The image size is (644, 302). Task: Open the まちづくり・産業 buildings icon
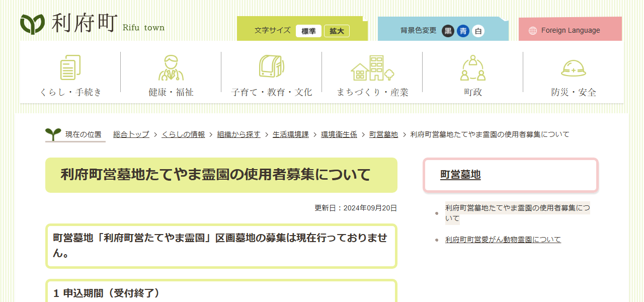(372, 68)
